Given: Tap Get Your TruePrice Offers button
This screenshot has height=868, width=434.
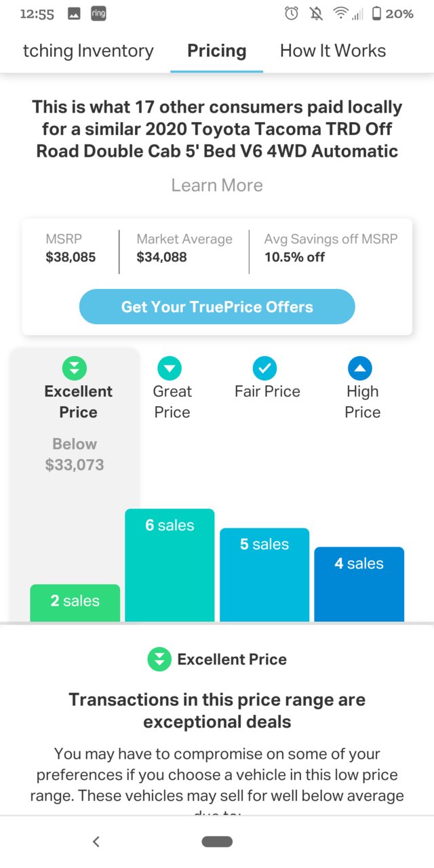Looking at the screenshot, I should coord(217,307).
